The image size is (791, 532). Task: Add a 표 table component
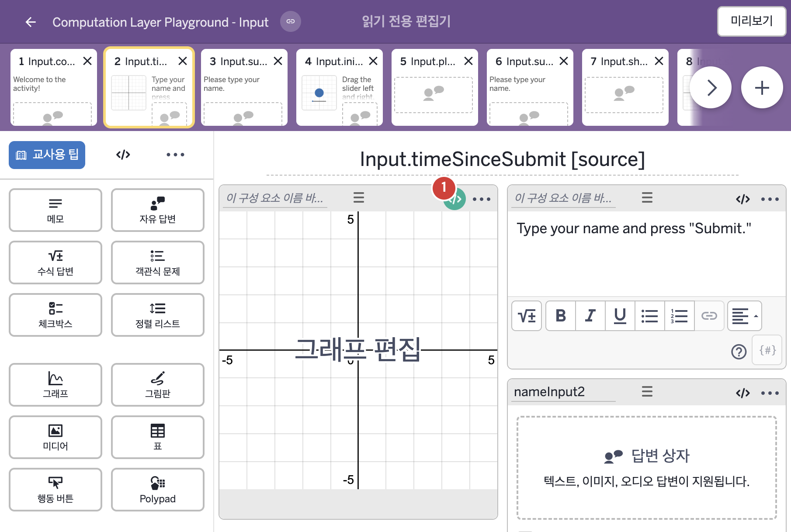click(x=158, y=437)
